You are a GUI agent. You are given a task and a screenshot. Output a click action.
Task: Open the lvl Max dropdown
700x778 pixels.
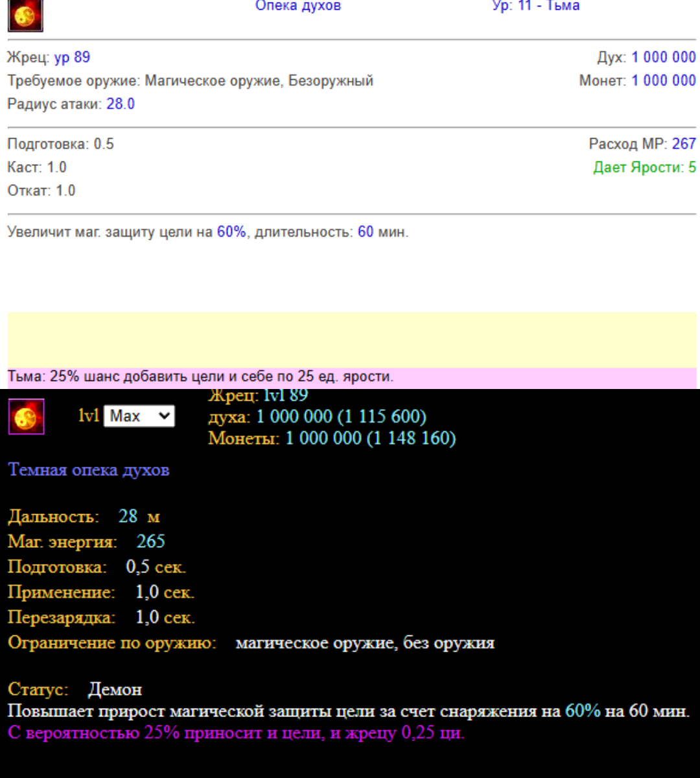click(139, 416)
